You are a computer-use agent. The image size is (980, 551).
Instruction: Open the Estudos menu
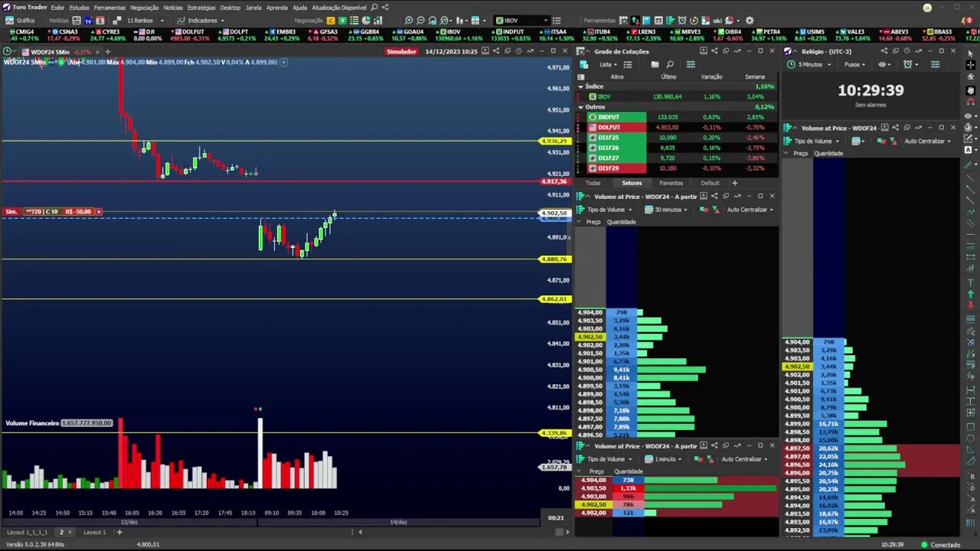pyautogui.click(x=79, y=8)
